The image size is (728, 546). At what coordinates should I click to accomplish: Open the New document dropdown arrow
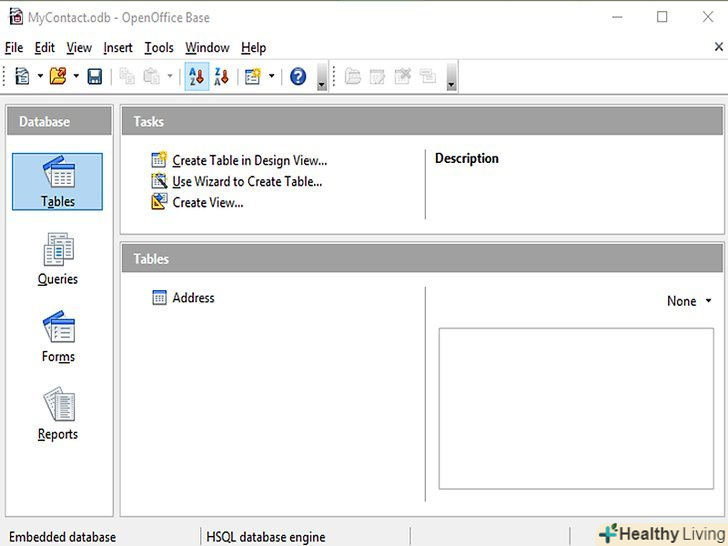click(40, 76)
